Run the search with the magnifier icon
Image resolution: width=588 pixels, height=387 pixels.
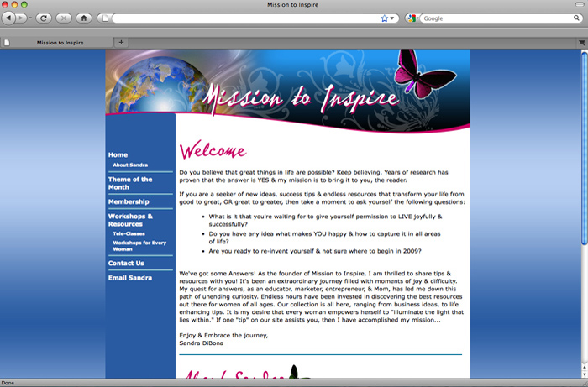(x=576, y=18)
